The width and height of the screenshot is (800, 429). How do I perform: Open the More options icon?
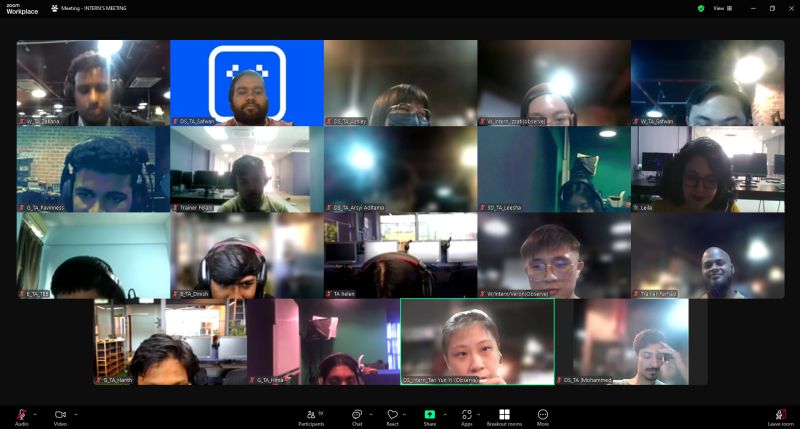point(543,414)
